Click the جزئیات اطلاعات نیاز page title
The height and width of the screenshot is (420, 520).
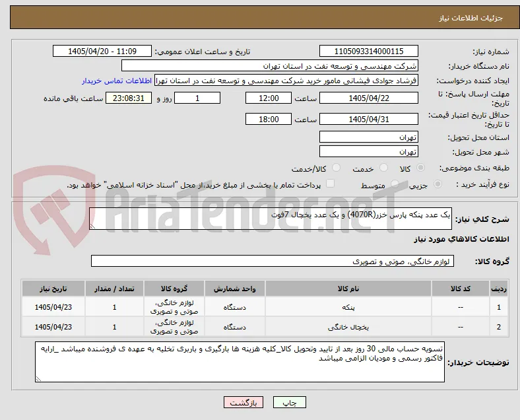[x=471, y=18]
